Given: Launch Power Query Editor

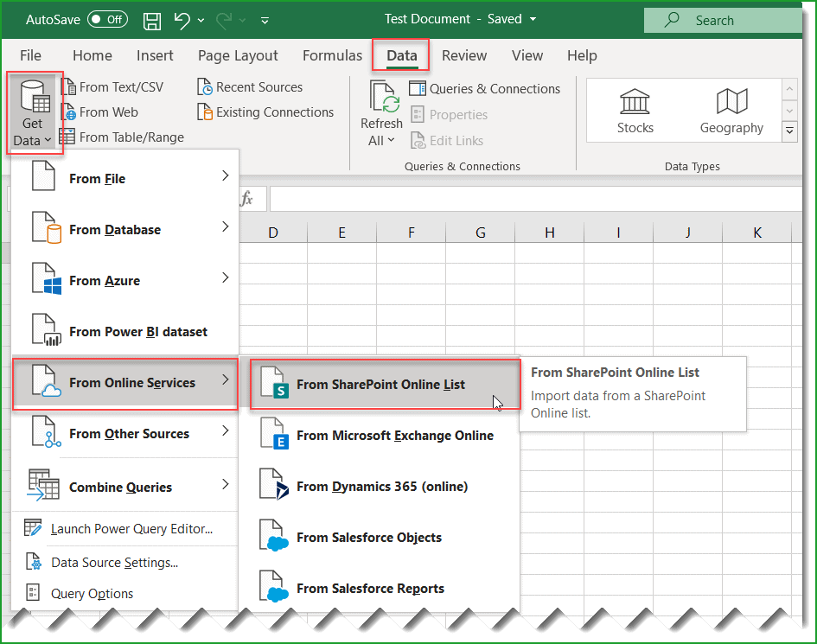Looking at the screenshot, I should [125, 529].
